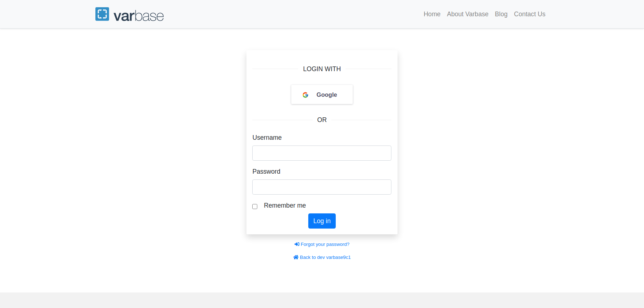Viewport: 644px width, 308px height.
Task: Click the Username field label
Action: point(267,138)
